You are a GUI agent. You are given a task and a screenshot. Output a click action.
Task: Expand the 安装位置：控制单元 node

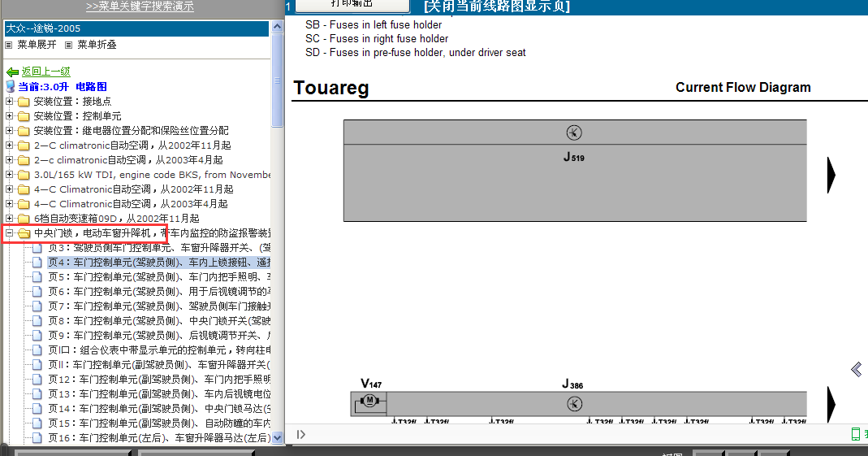click(x=9, y=116)
